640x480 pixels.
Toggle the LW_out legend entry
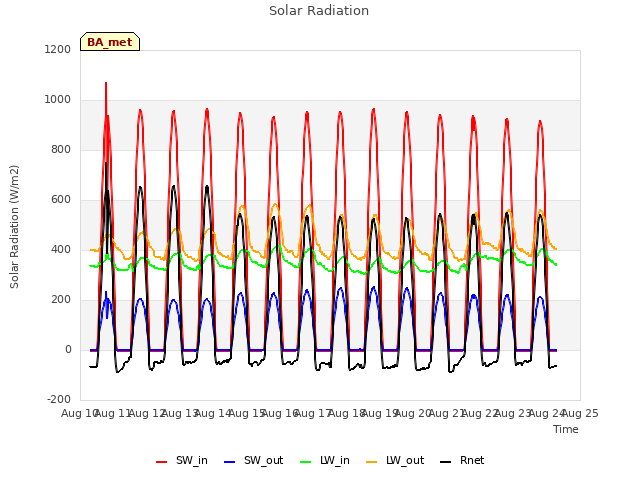click(x=395, y=461)
